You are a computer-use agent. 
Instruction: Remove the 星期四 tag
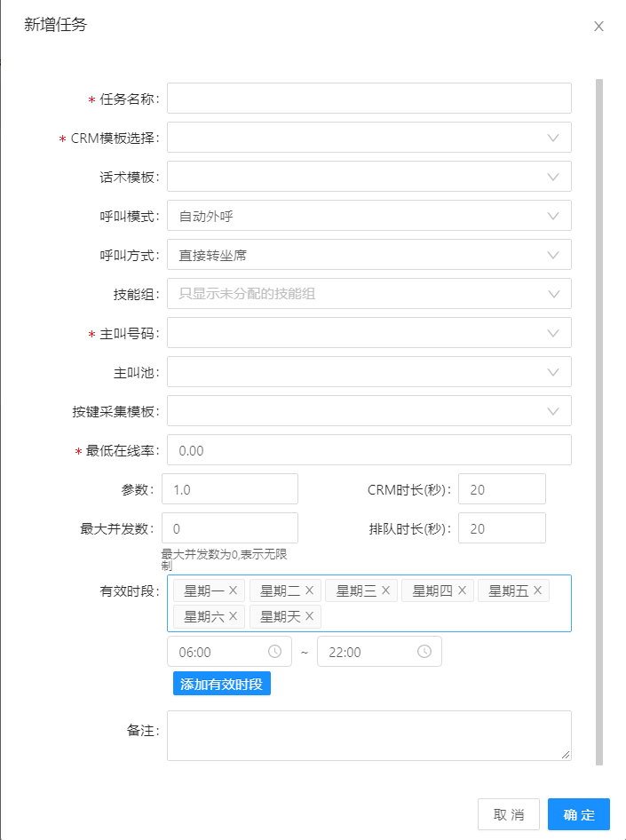pos(462,590)
